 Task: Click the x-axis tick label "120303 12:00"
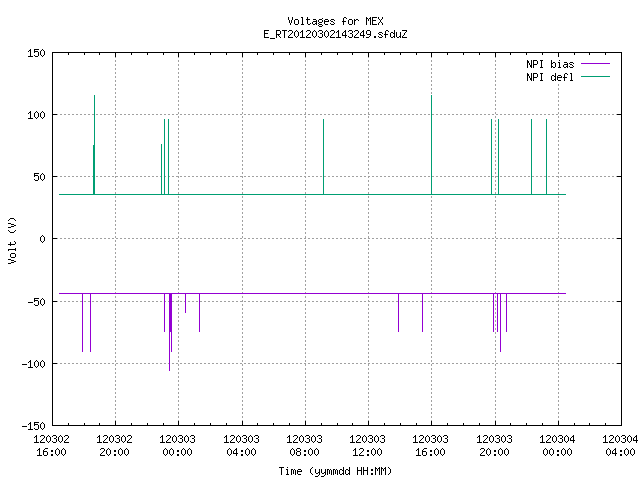pyautogui.click(x=367, y=446)
